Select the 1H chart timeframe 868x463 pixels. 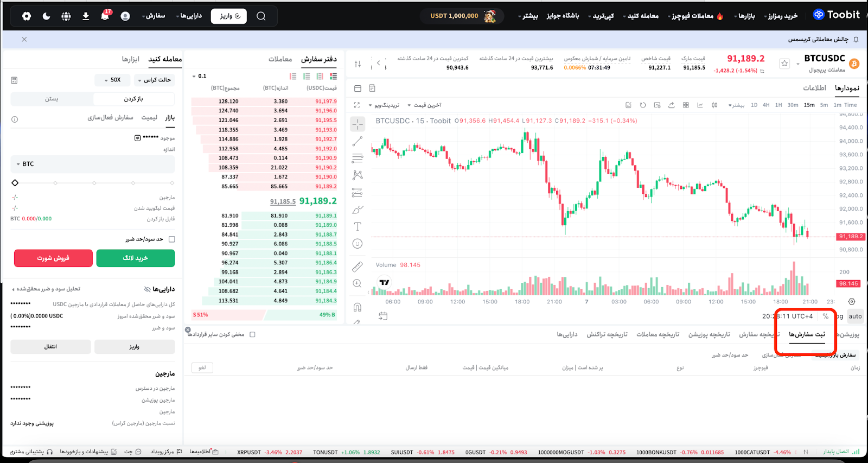click(x=778, y=105)
